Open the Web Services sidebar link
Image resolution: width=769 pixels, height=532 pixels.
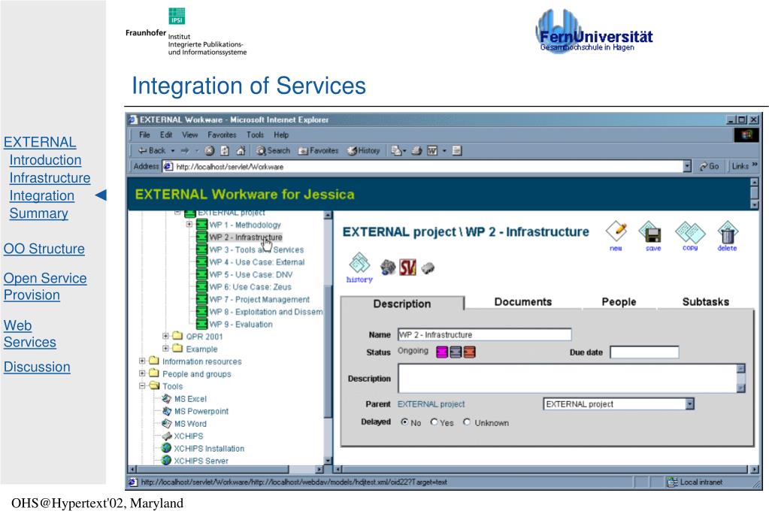pos(30,334)
